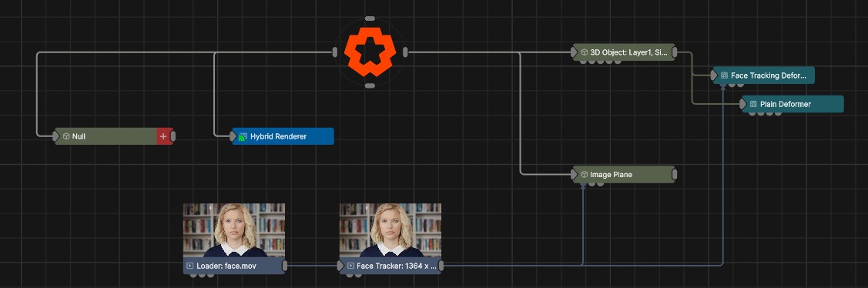
Task: Click the Image Plane node's input arrow
Action: point(575,175)
